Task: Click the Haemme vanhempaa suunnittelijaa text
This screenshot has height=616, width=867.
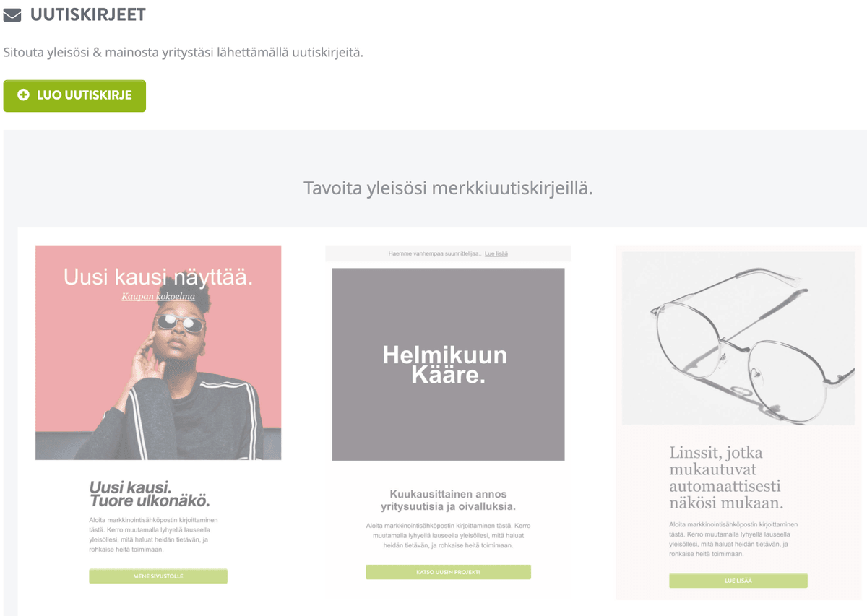Action: 434,253
